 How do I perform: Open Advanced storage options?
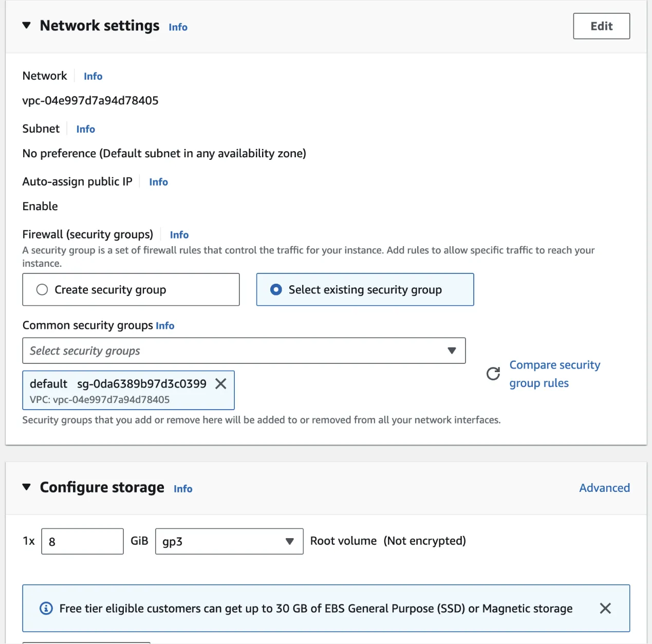(604, 488)
